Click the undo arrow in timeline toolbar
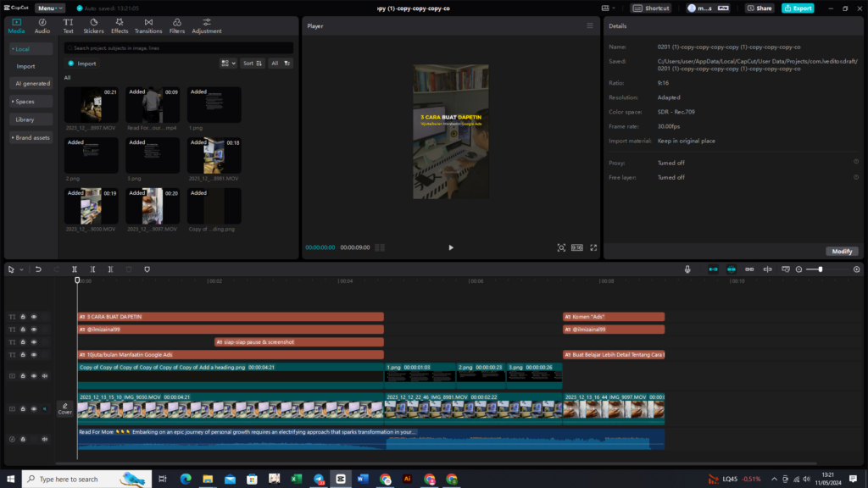This screenshot has height=488, width=868. 38,269
